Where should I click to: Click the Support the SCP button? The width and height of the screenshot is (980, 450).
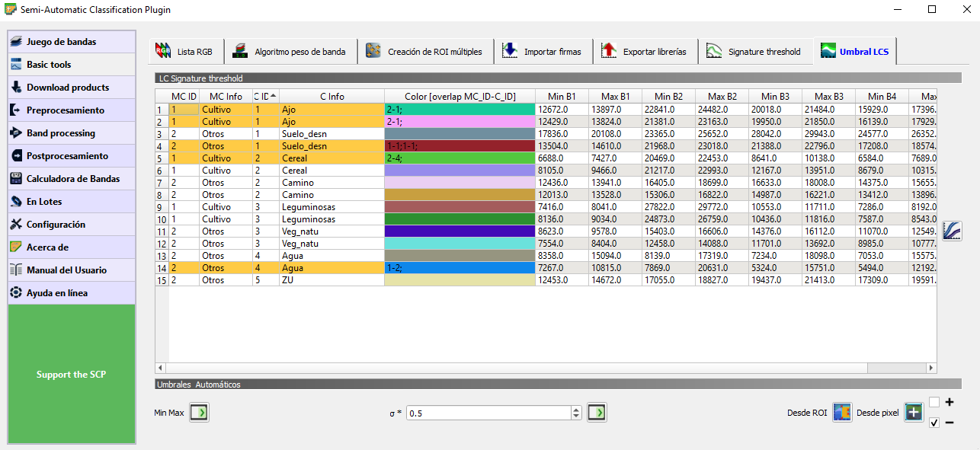[x=72, y=374]
